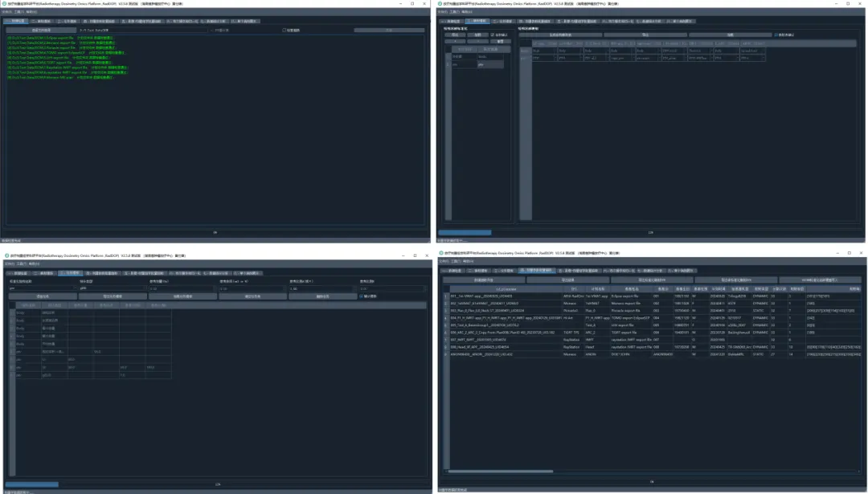Open the PTV_plan dropdown in the mapping grid
868x494 pixels.
pyautogui.click(x=674, y=58)
